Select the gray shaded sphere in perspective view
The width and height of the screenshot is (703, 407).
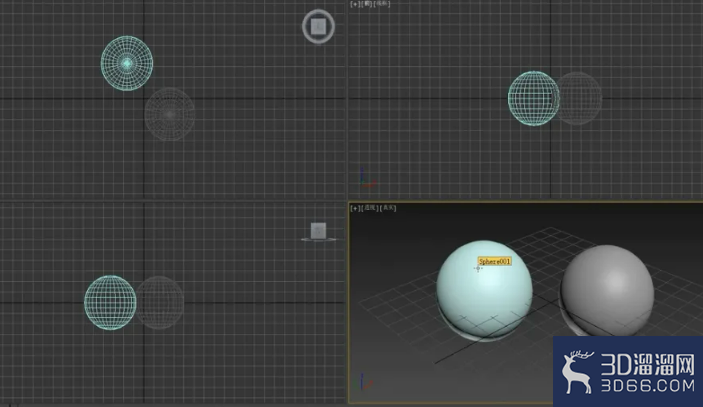point(608,291)
